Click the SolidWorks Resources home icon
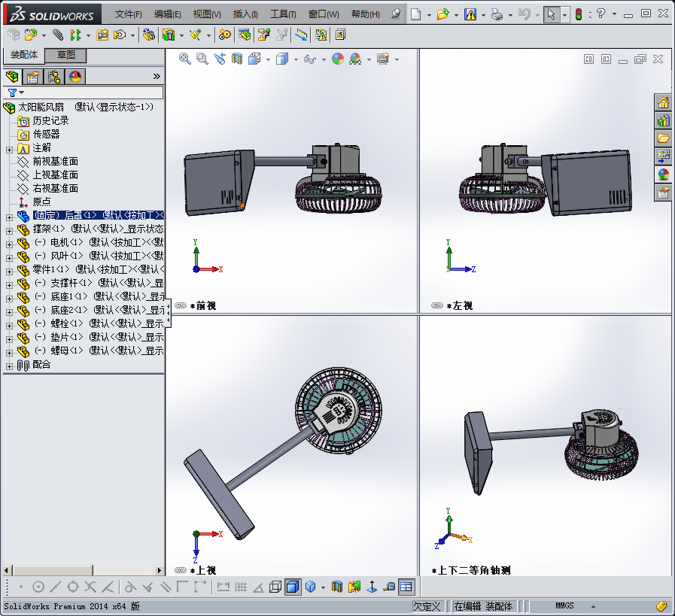The height and width of the screenshot is (616, 675). point(664,102)
